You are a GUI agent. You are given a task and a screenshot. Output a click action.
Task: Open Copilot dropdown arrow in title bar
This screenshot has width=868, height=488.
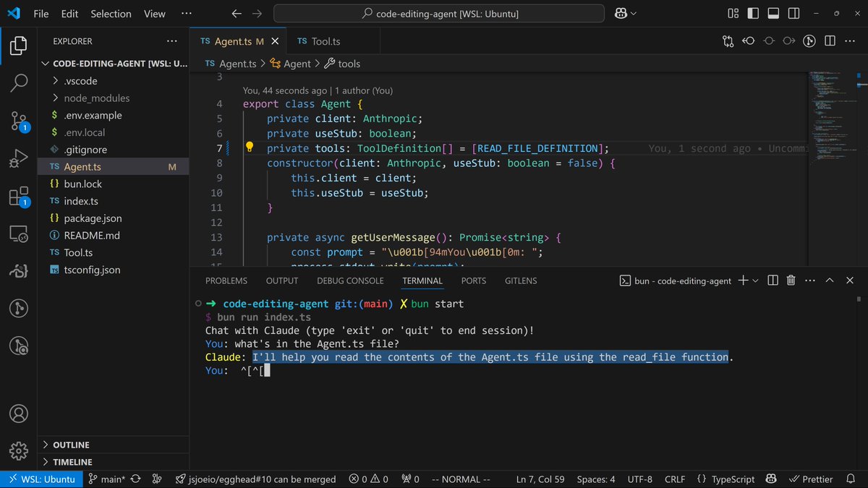[x=634, y=14]
